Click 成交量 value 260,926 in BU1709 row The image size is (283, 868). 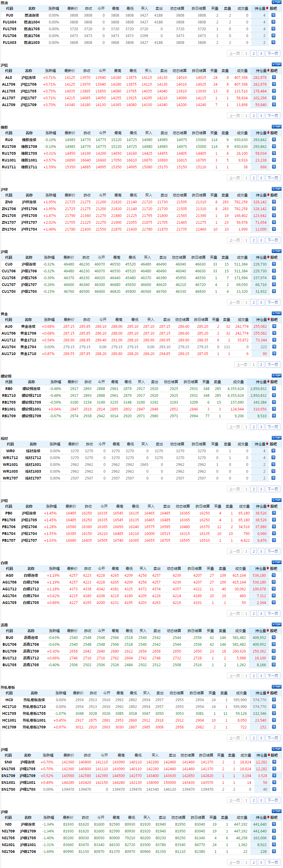[239, 651]
